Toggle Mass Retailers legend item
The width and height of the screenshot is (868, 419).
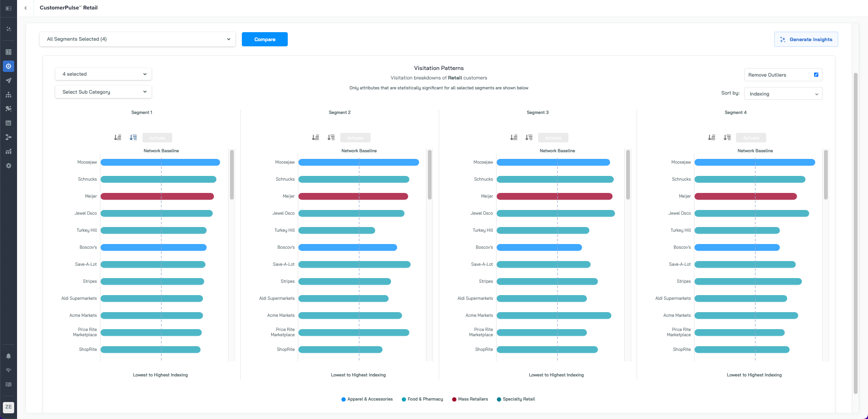point(470,399)
